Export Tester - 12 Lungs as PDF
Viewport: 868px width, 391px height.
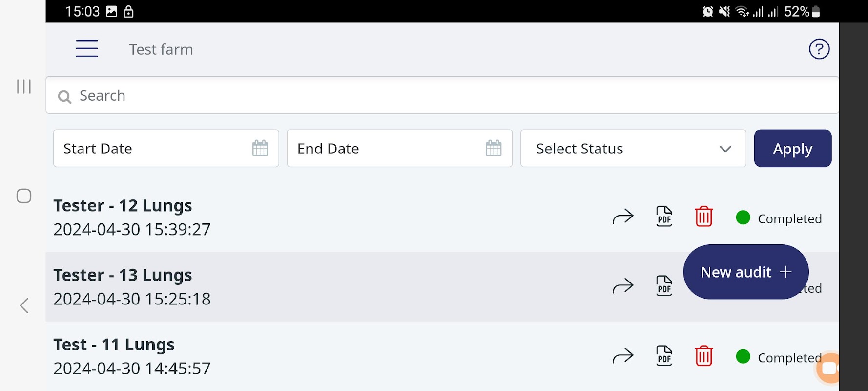pos(664,217)
